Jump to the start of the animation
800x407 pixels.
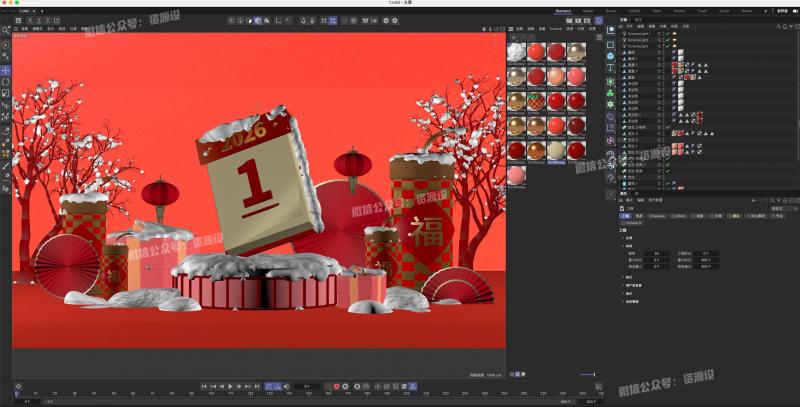tap(204, 386)
